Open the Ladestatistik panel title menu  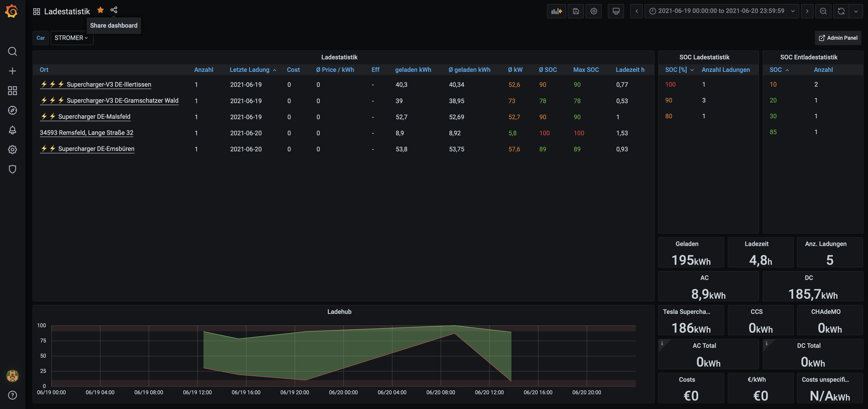339,57
